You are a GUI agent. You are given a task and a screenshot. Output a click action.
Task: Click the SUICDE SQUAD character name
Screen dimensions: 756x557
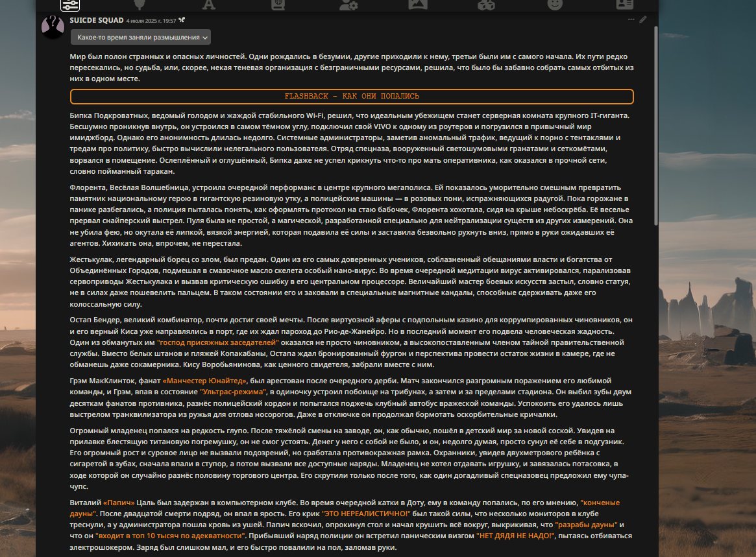point(97,20)
